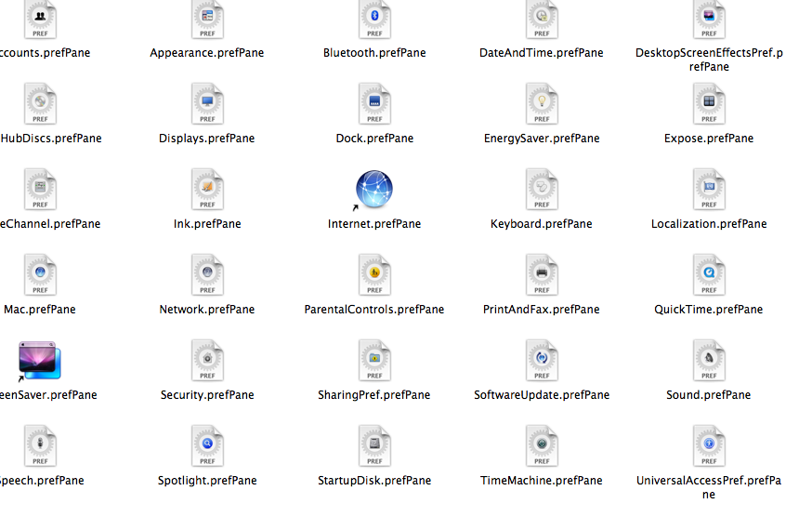The width and height of the screenshot is (812, 530).
Task: Select the Appearance.prefPane icon
Action: coord(207,20)
